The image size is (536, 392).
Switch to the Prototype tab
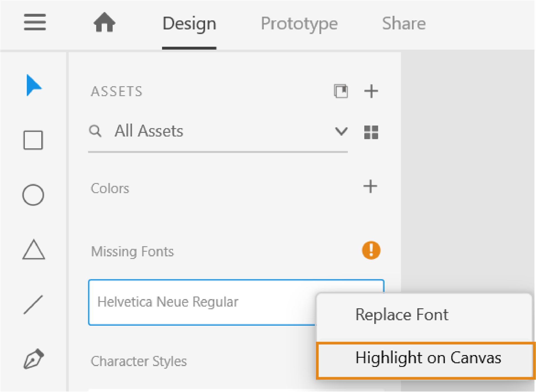(299, 23)
